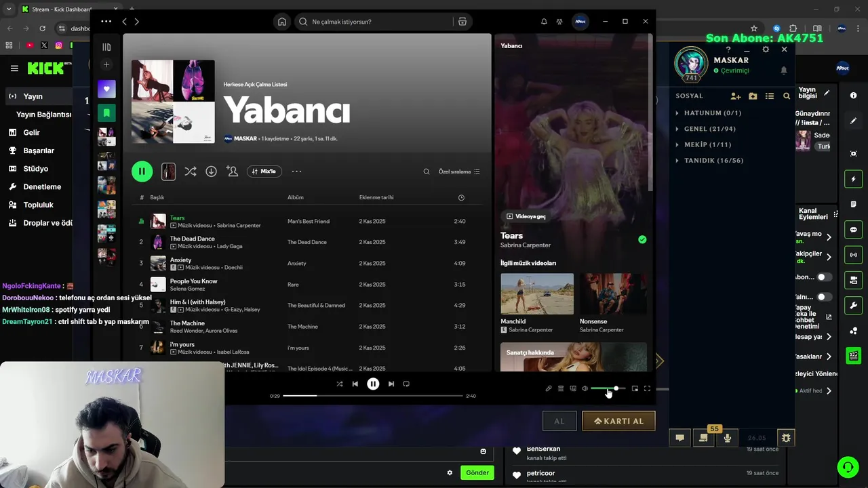Screen dimensions: 868x488
Task: Play The Dead Dance track row
Action: tap(309, 242)
